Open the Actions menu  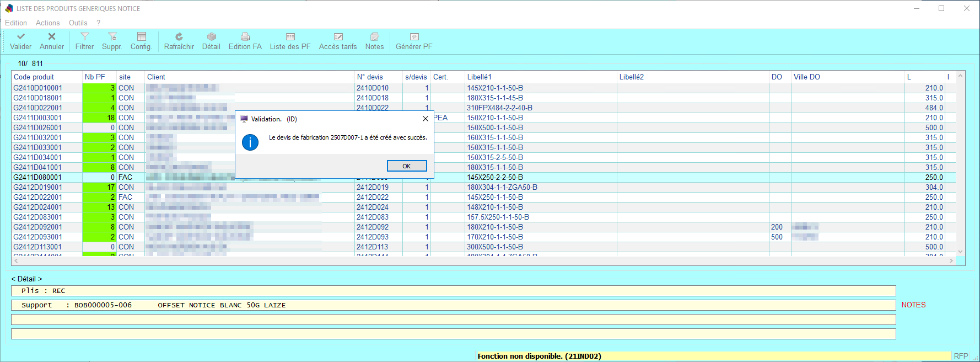click(48, 23)
